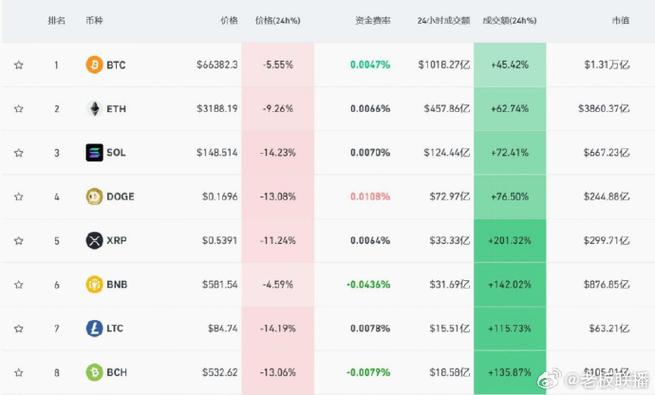Sort by 价格(24h%) column header

point(278,20)
